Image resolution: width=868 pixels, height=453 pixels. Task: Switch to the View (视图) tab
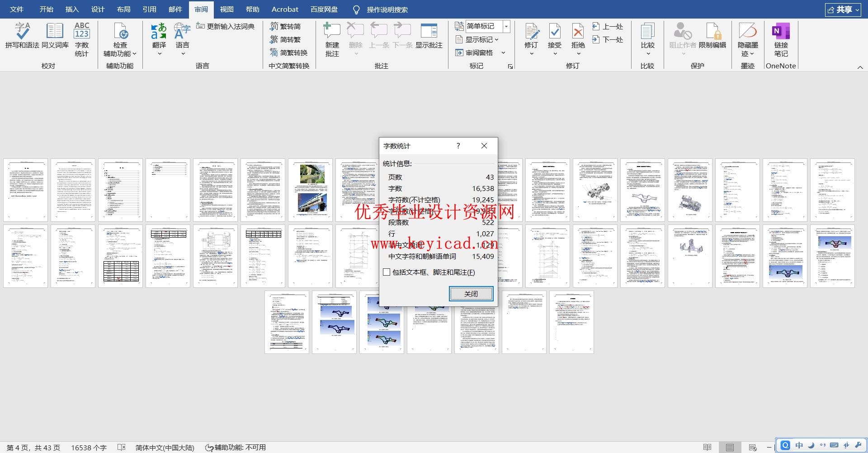click(226, 9)
